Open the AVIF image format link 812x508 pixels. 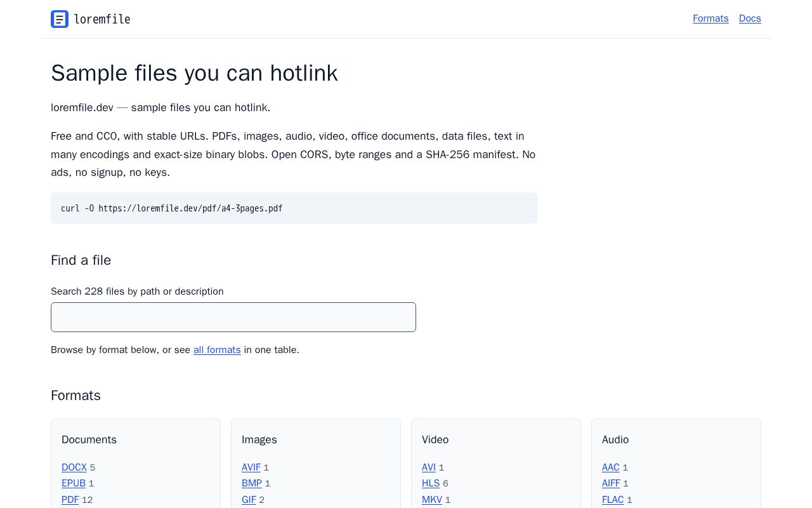click(251, 467)
